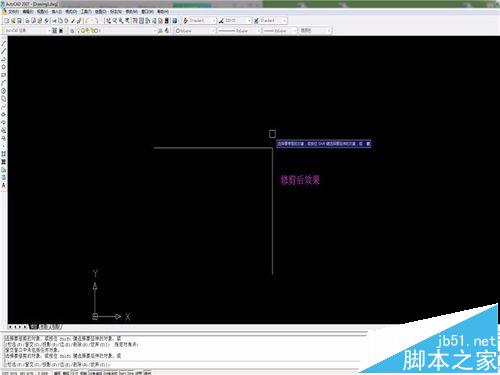This screenshot has width=500, height=375.
Task: Open the 格式 (Format) menu
Action: tap(71, 12)
